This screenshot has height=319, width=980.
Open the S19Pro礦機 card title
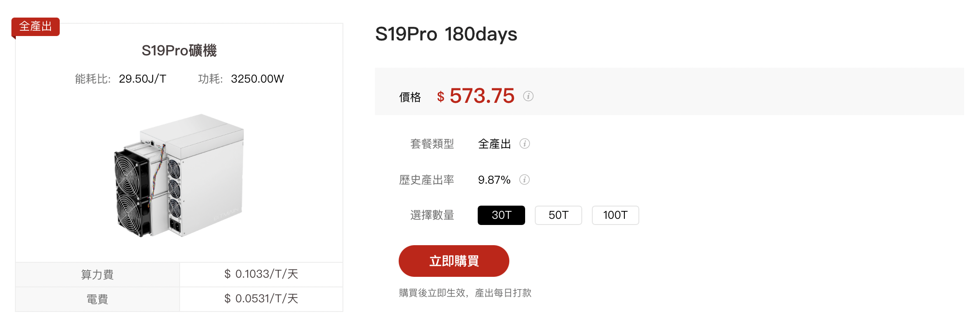[x=179, y=51]
